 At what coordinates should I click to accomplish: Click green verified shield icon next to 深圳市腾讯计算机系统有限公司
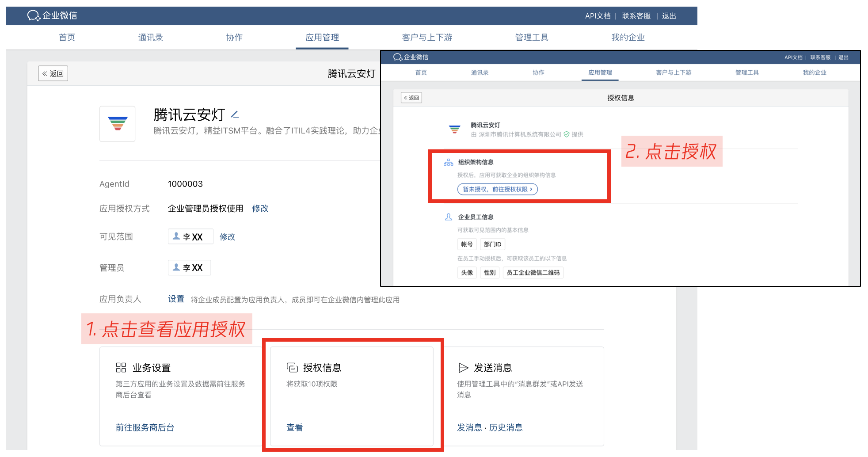tap(567, 134)
